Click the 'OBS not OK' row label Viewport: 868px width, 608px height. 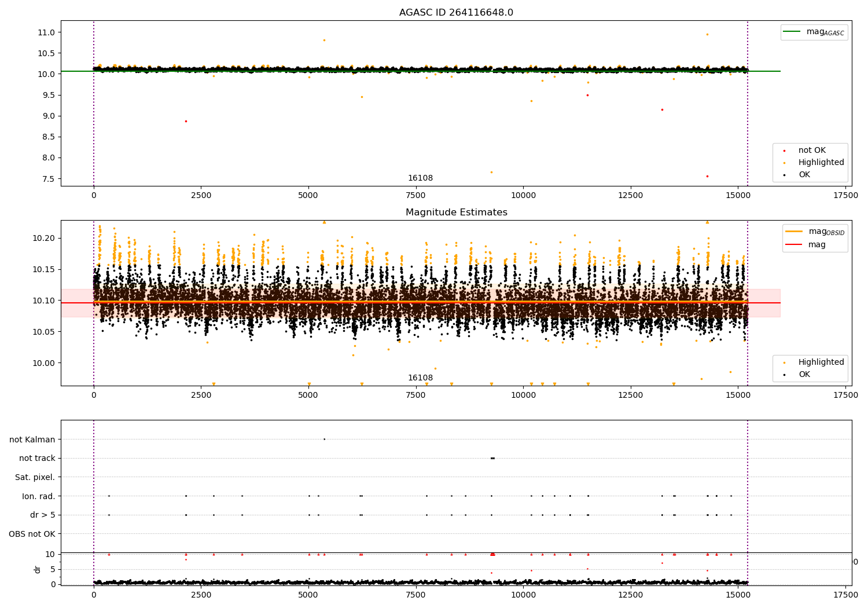pos(32,534)
